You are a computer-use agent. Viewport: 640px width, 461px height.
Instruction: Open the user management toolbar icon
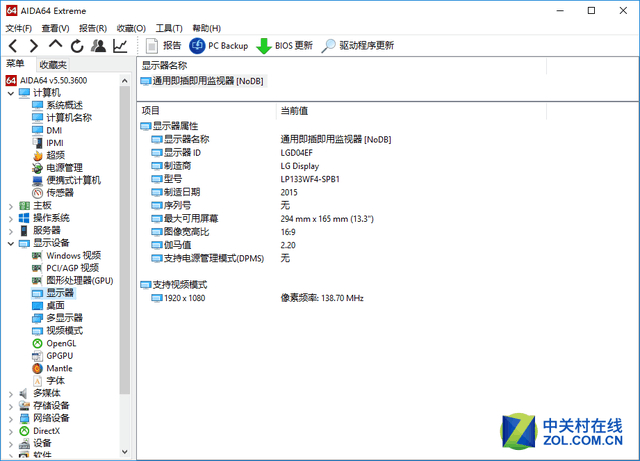point(98,46)
